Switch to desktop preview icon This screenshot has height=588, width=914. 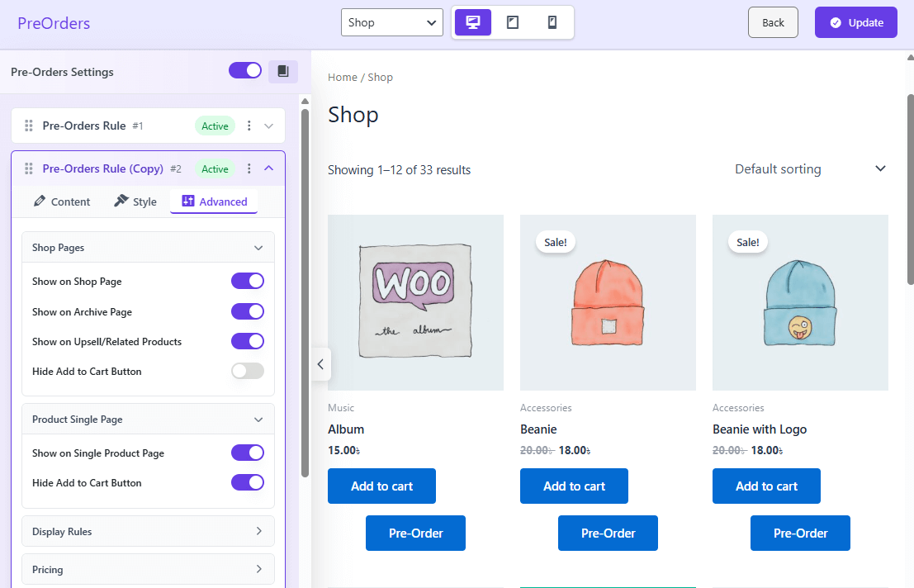(473, 23)
